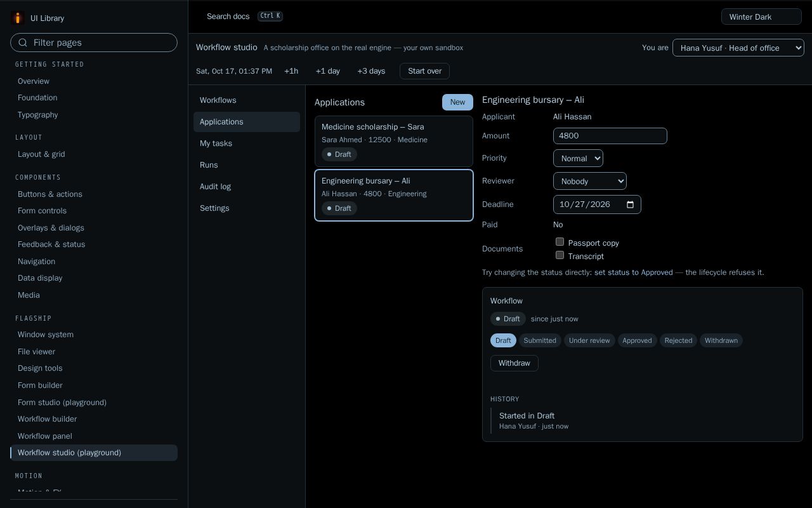Image resolution: width=812 pixels, height=508 pixels.
Task: Open the Priority dropdown set to Normal
Action: (x=578, y=158)
